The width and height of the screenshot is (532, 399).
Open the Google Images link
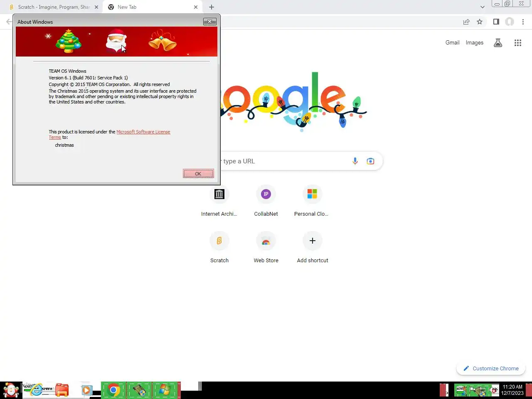(x=474, y=42)
